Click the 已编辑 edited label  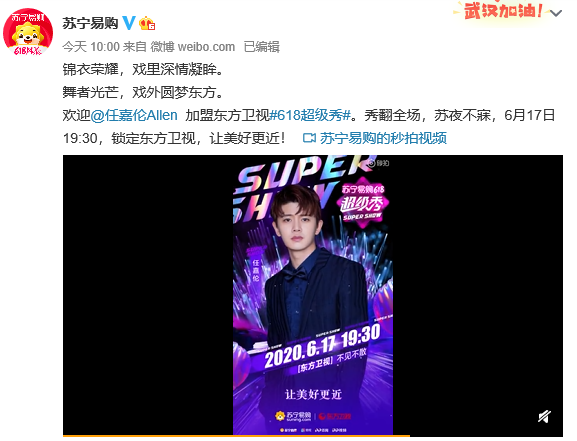click(x=262, y=47)
